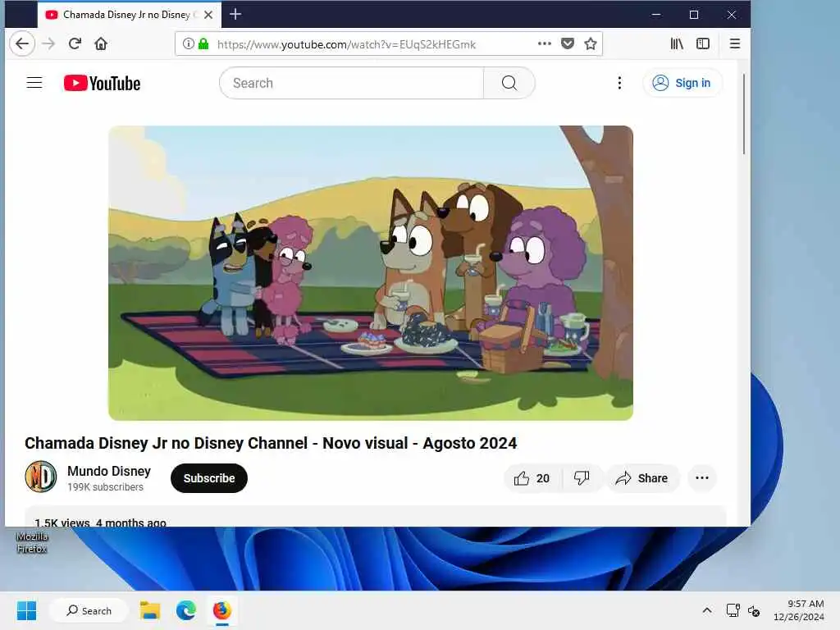Image resolution: width=840 pixels, height=630 pixels.
Task: Bookmark this page with the star icon
Action: tap(591, 43)
